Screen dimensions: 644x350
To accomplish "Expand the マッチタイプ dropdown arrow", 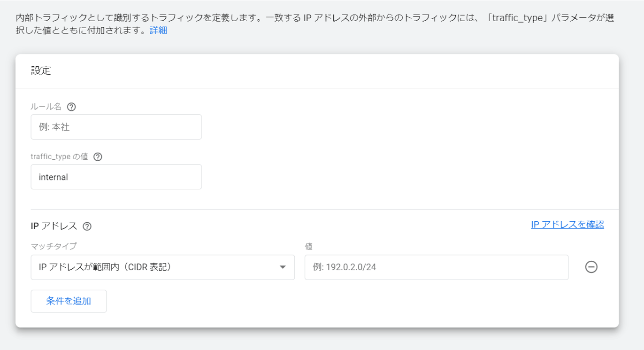I will click(283, 267).
